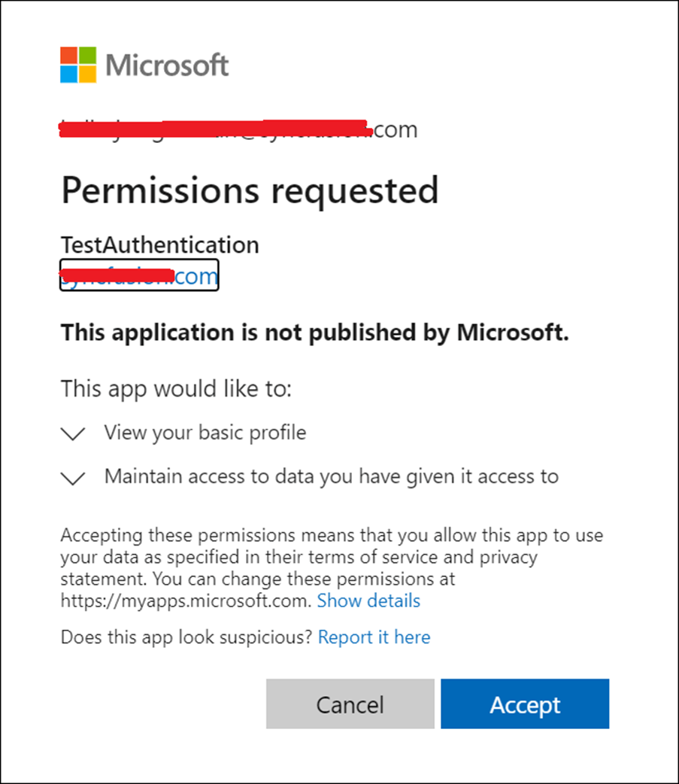Click the redacted account email address
This screenshot has height=784, width=679.
point(238,129)
